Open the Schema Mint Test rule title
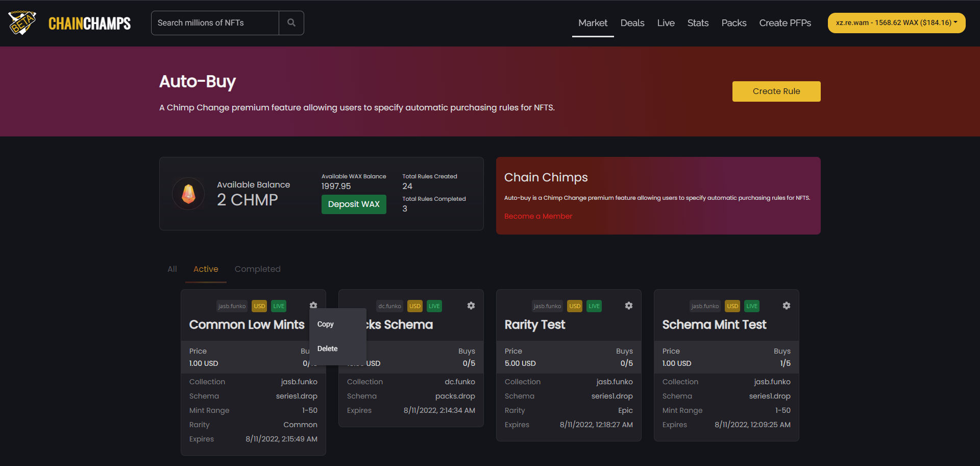The width and height of the screenshot is (980, 466). (x=714, y=325)
